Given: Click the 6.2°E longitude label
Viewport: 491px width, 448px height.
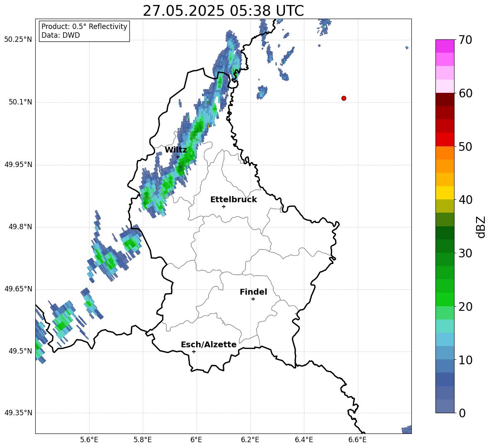Looking at the screenshot, I should (250, 440).
